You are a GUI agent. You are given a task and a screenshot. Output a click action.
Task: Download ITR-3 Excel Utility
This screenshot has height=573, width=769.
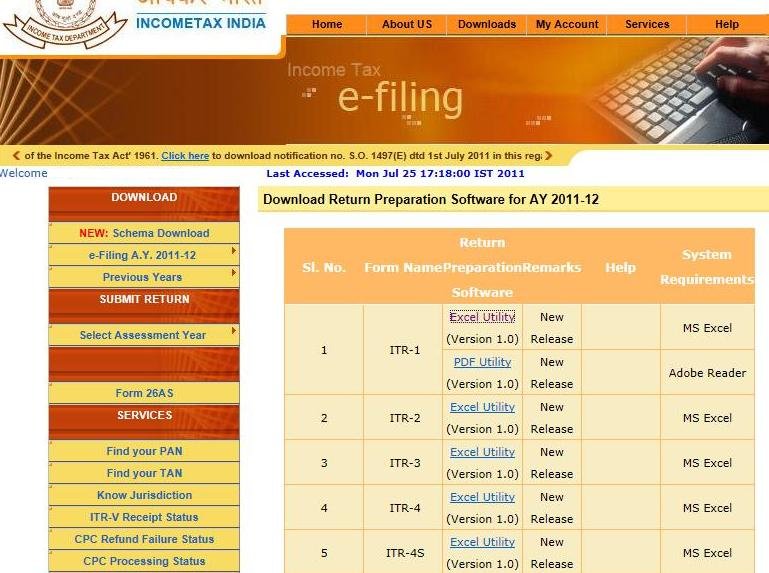tap(482, 452)
